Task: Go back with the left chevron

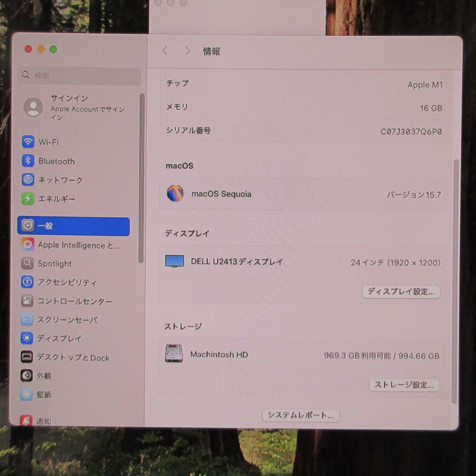Action: pos(165,51)
